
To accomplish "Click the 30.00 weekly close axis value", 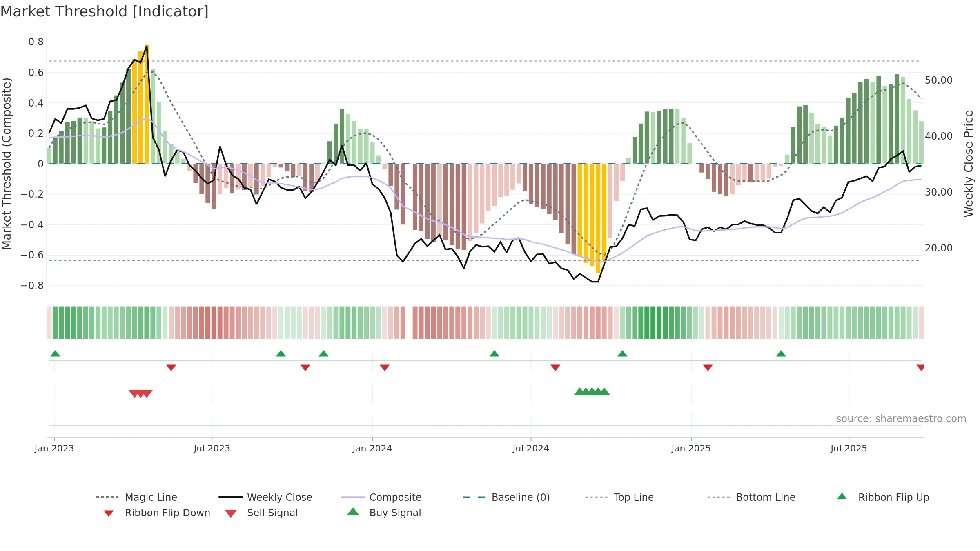I will (939, 192).
